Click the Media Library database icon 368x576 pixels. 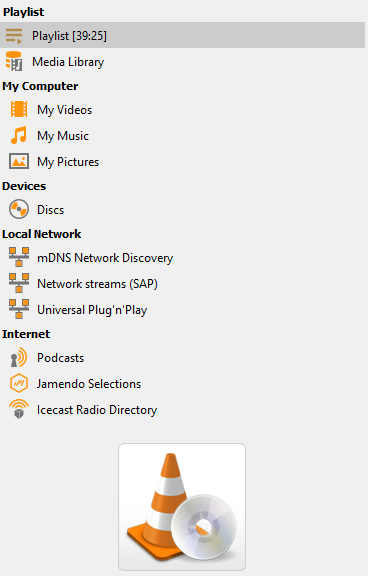point(14,61)
